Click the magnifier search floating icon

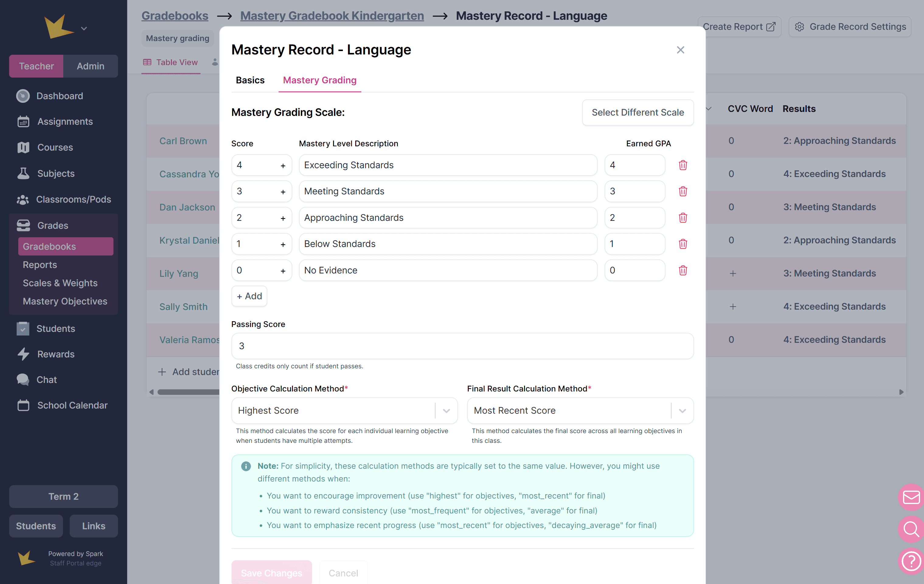click(x=911, y=529)
